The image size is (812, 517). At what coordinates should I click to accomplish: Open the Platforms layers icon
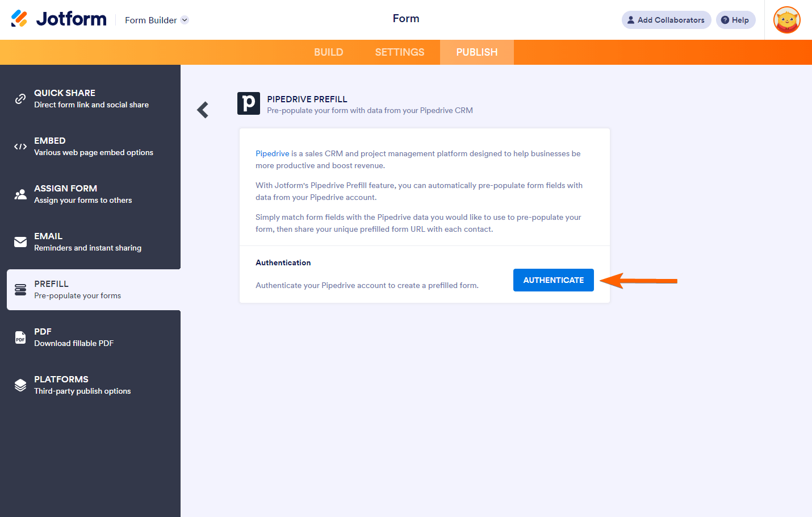pyautogui.click(x=20, y=385)
